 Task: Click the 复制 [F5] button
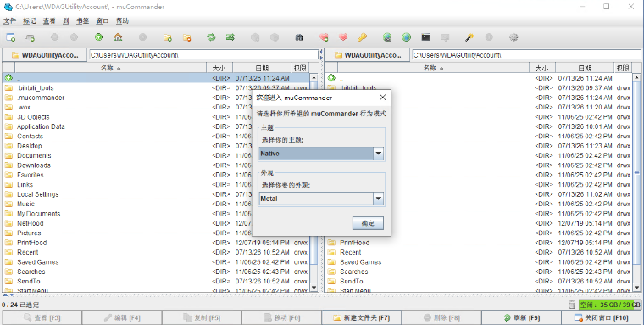[202, 317]
